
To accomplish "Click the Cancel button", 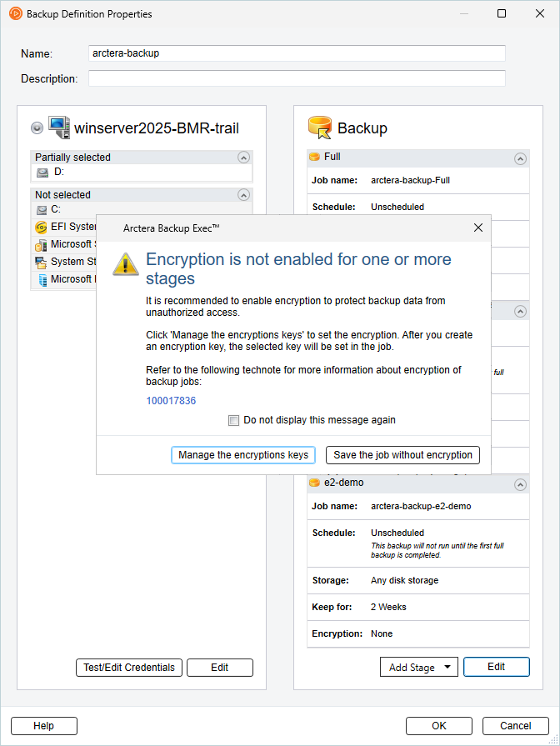I will (516, 726).
